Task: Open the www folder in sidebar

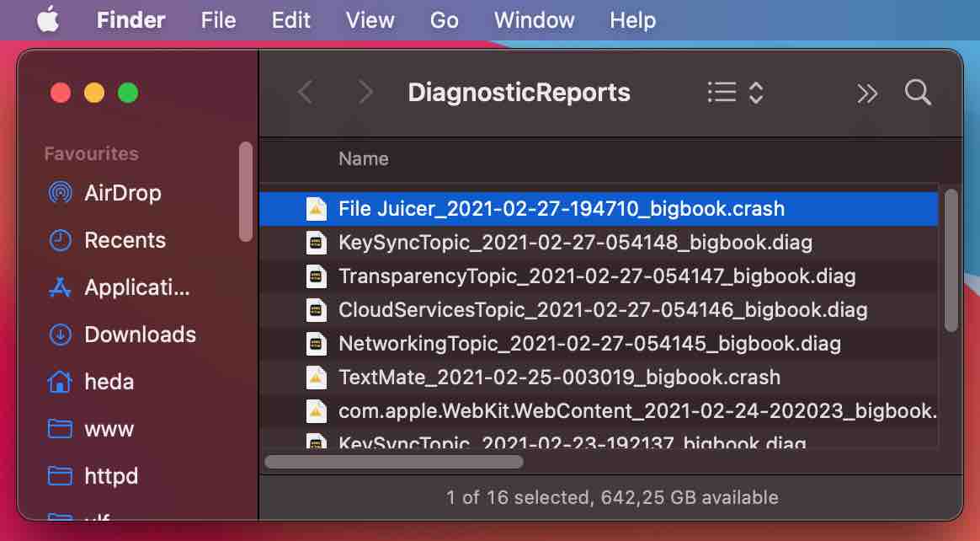Action: click(x=109, y=429)
